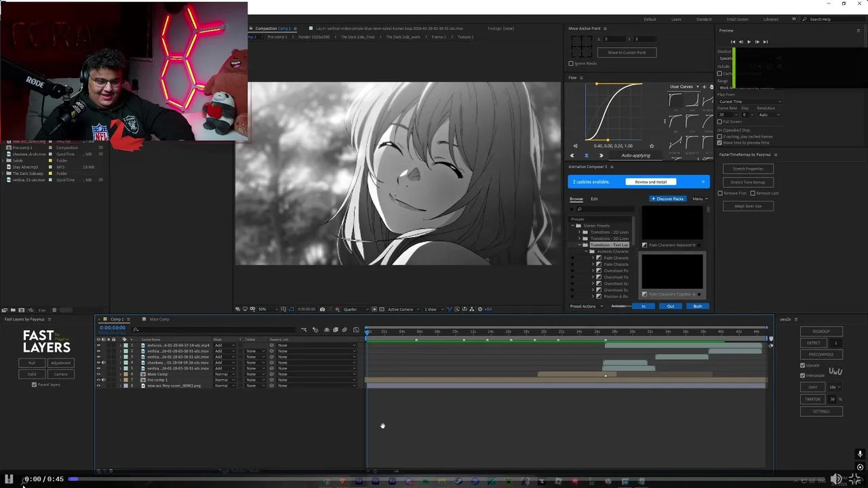868x488 pixels.
Task: Uncheck Move time to preview time
Action: (719, 142)
